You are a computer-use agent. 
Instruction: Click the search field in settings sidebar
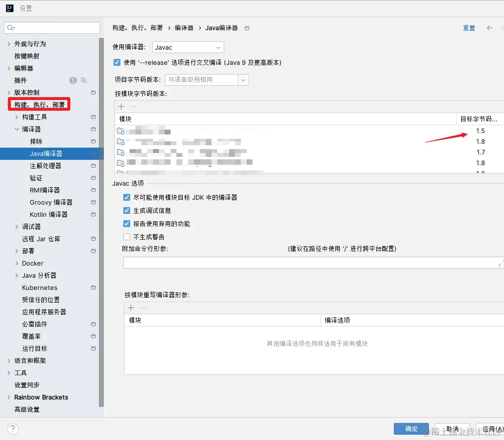[x=52, y=28]
